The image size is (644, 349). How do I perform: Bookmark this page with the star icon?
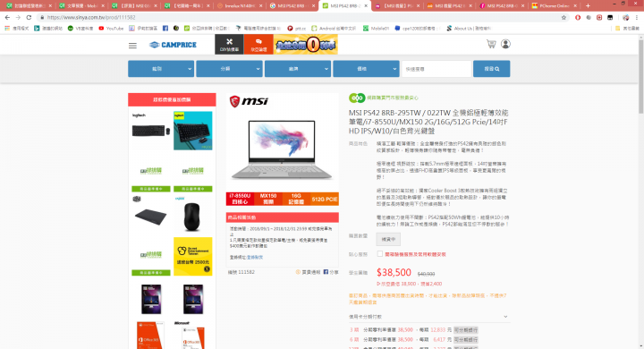coord(563,17)
